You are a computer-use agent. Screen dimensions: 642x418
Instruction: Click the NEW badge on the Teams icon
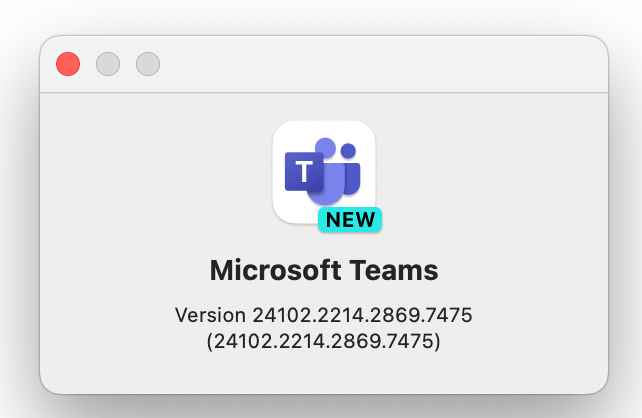point(350,220)
